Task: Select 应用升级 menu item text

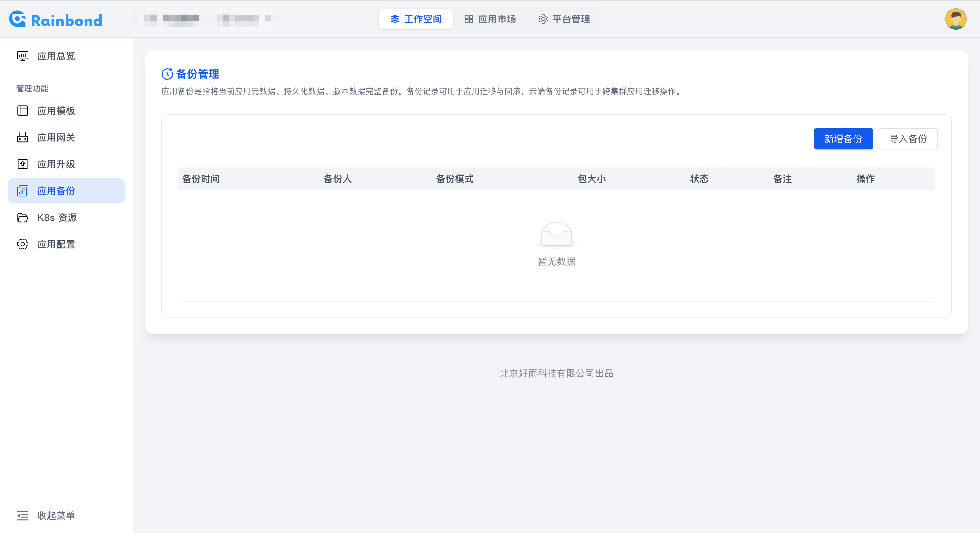Action: [56, 164]
